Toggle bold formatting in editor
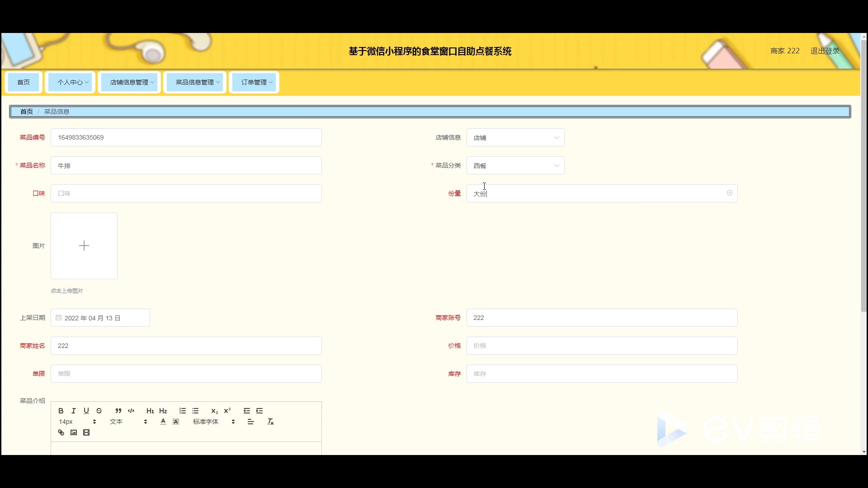The image size is (868, 488). (x=61, y=411)
